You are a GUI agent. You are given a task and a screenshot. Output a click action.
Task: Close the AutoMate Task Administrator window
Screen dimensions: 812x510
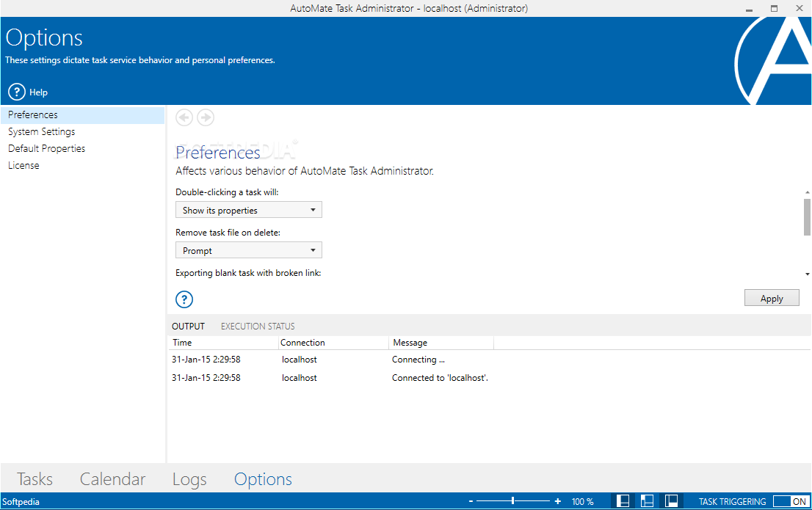(799, 8)
